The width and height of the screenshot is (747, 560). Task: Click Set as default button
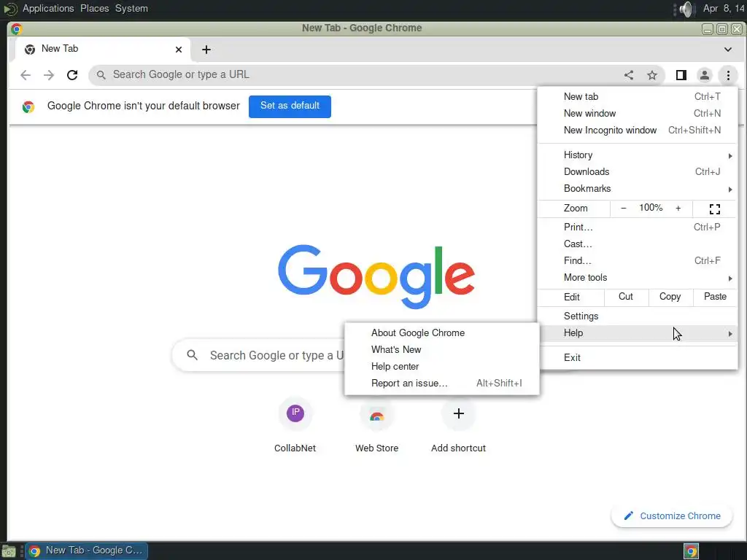point(290,106)
